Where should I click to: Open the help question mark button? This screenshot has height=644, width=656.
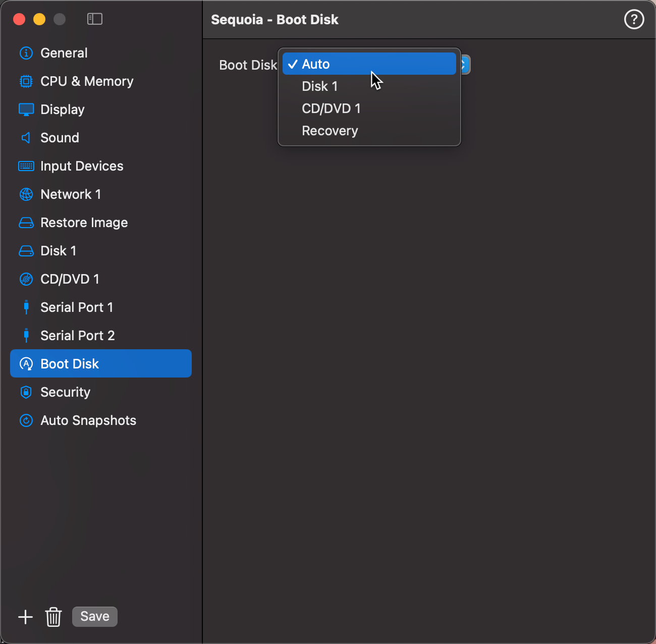pos(634,20)
